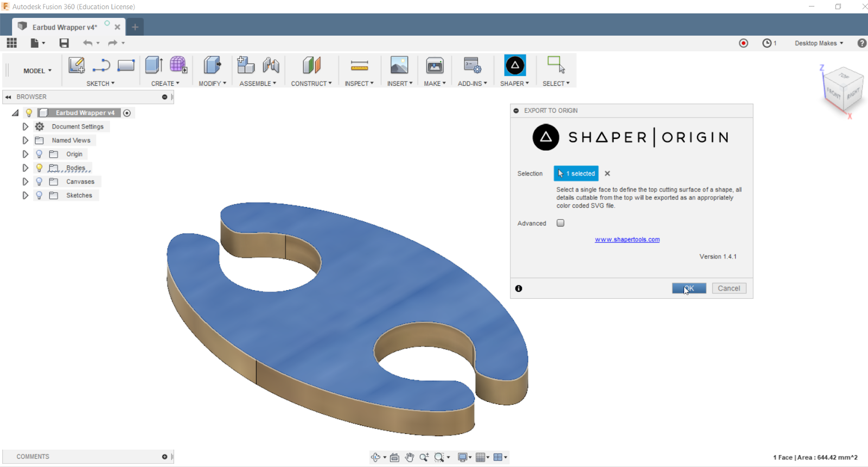Select the Line sketch tool
The width and height of the screenshot is (868, 467).
101,66
